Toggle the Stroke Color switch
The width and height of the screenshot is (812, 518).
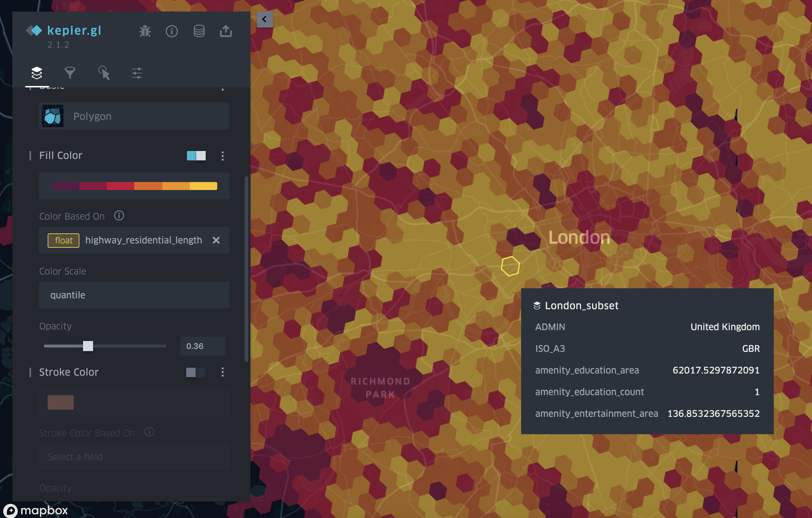tap(196, 372)
